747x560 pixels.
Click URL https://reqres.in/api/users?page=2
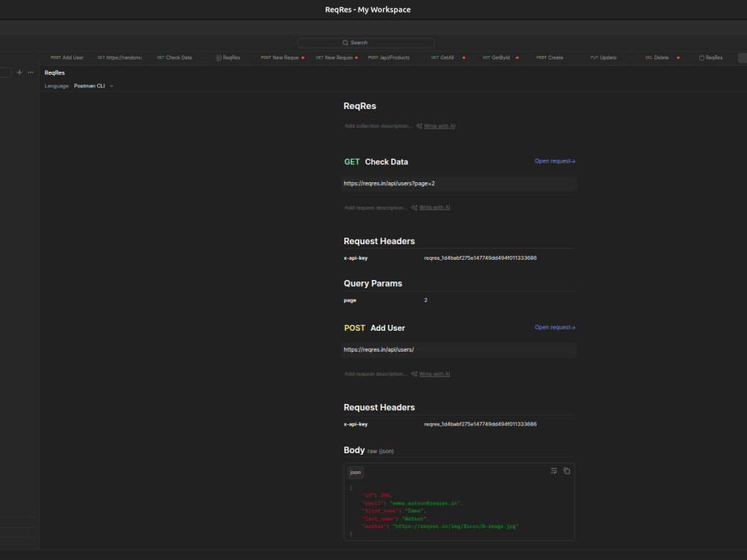click(x=389, y=184)
